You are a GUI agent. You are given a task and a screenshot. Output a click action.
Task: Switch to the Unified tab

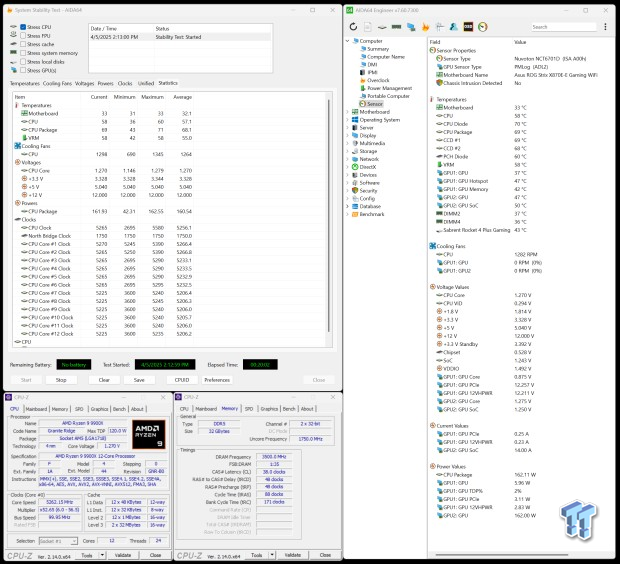(x=146, y=83)
